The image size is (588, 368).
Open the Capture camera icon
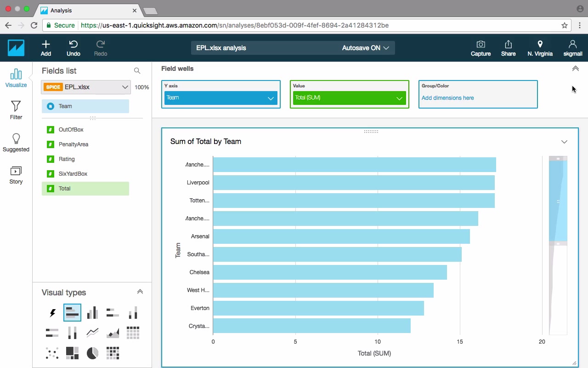[481, 48]
